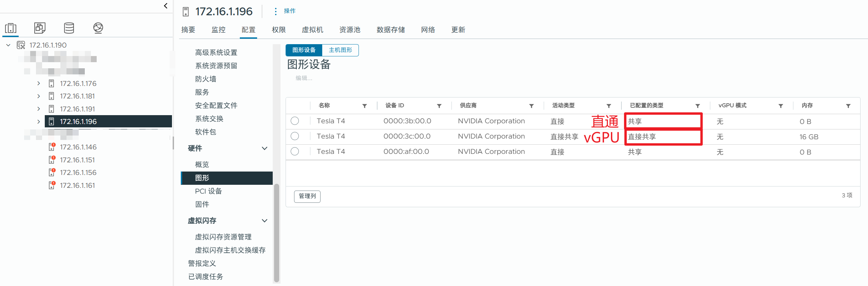
Task: Switch to the 监控 tab
Action: (218, 30)
